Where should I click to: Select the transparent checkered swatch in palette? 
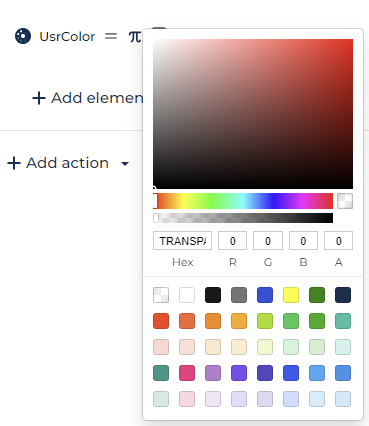[x=161, y=295]
